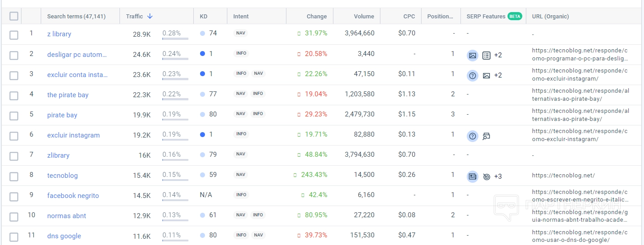
Task: Click the news icon in tecnoblog row
Action: [473, 176]
